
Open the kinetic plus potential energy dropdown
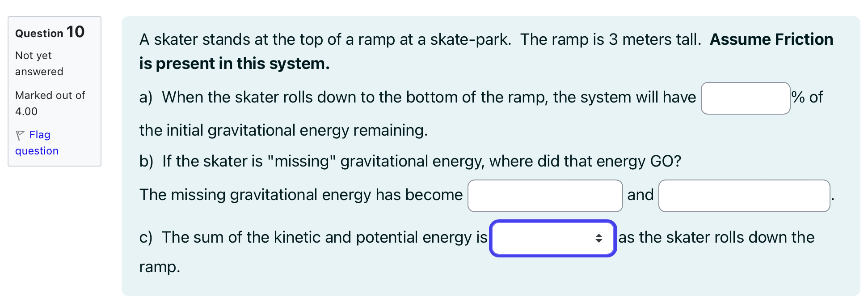pos(553,239)
